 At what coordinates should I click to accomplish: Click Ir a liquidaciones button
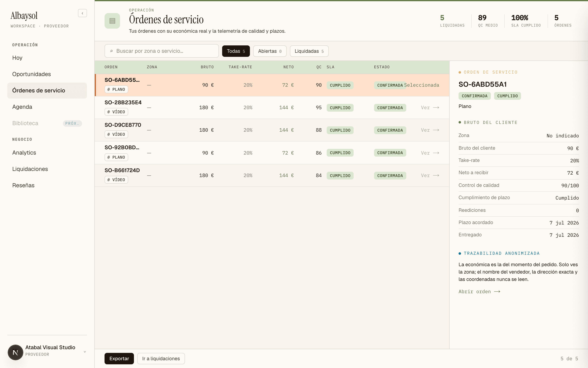point(161,359)
